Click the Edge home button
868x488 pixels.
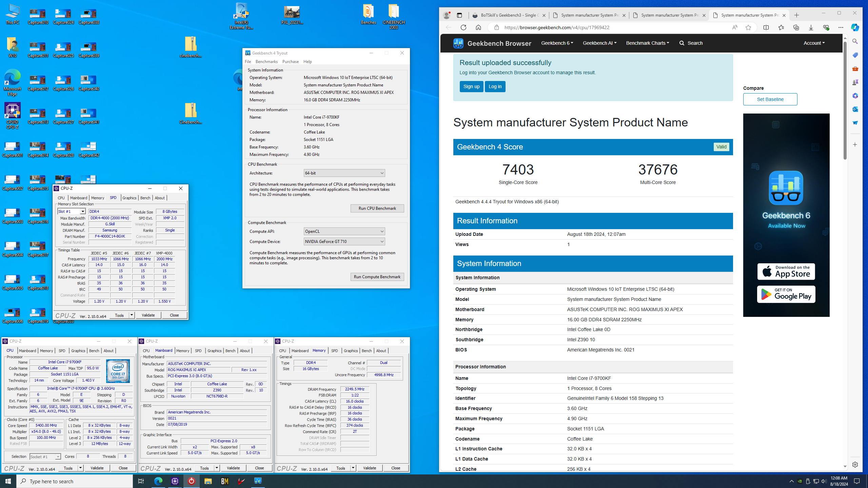478,27
